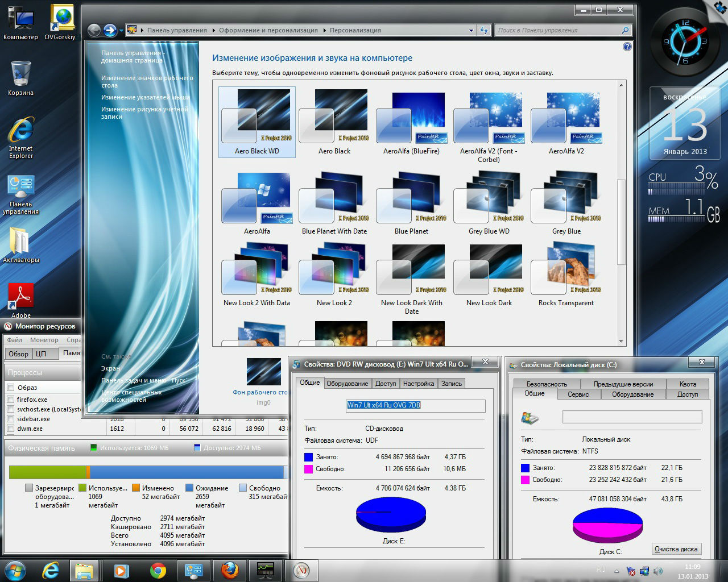Open the Сервис tab in disk C properties

coord(578,394)
